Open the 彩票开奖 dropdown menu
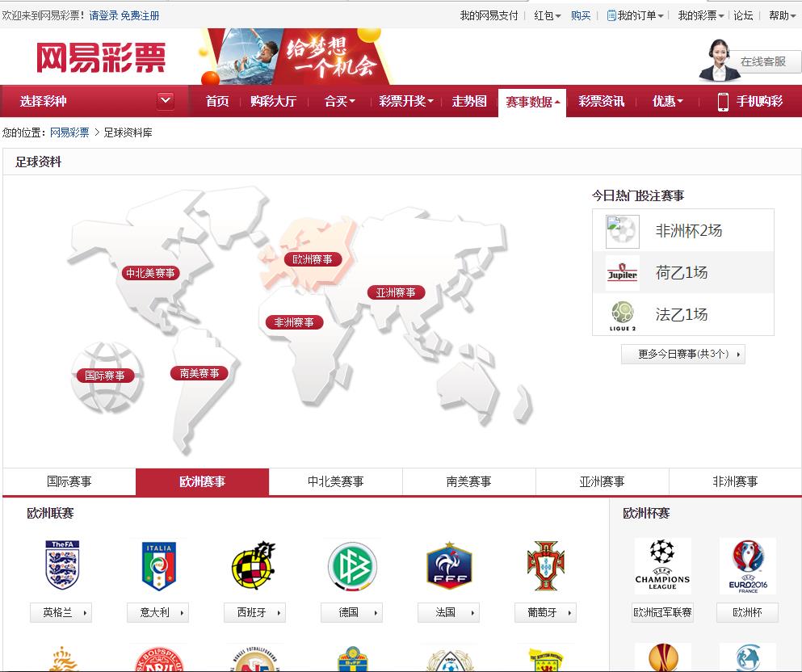The image size is (802, 672). (x=406, y=101)
